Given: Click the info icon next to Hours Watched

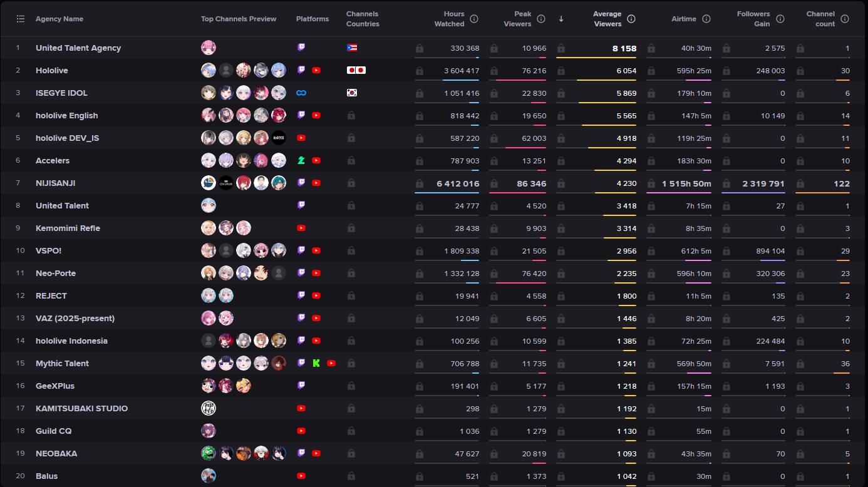Looking at the screenshot, I should click(474, 19).
